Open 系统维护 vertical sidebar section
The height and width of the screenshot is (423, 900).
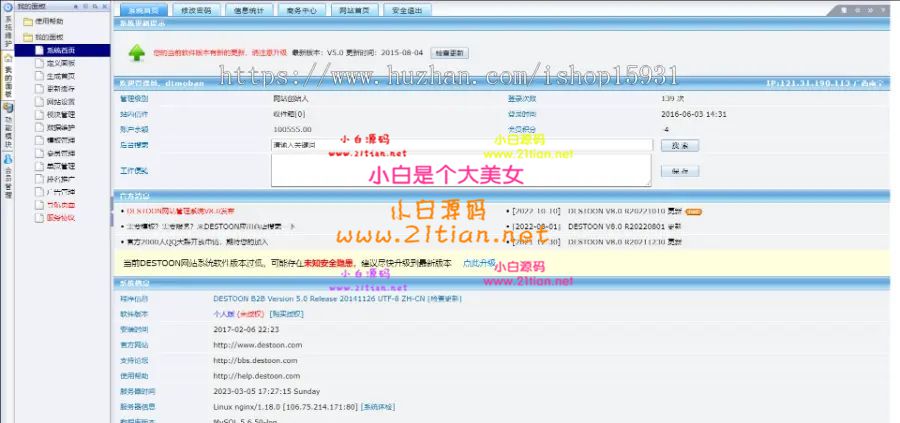coord(7,30)
